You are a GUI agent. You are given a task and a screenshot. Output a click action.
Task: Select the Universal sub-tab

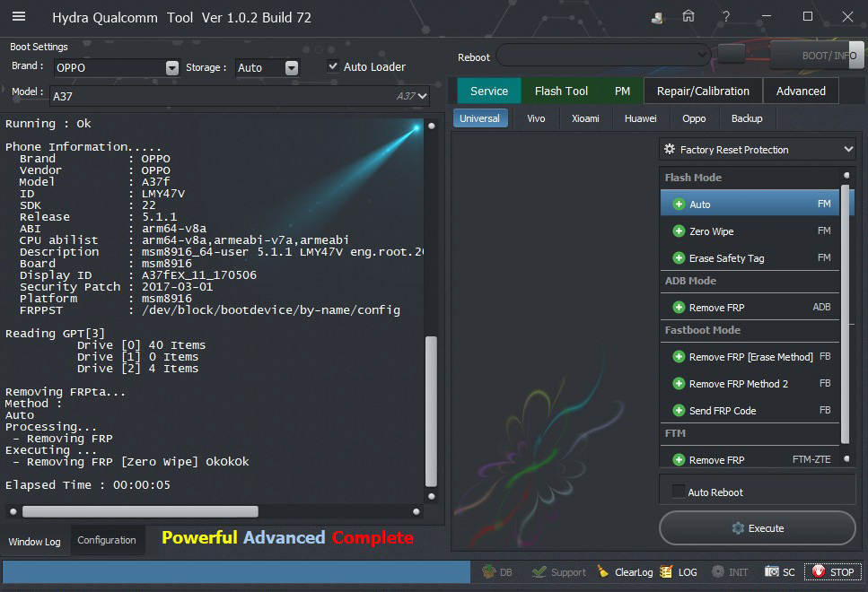point(480,118)
